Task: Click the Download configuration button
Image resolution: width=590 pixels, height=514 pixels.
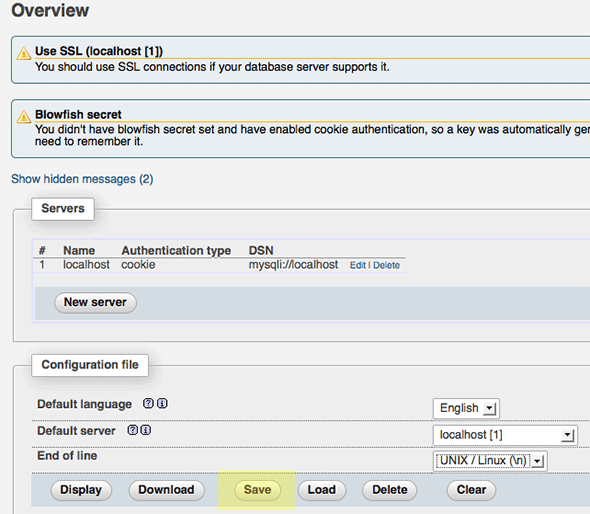Action: point(166,490)
